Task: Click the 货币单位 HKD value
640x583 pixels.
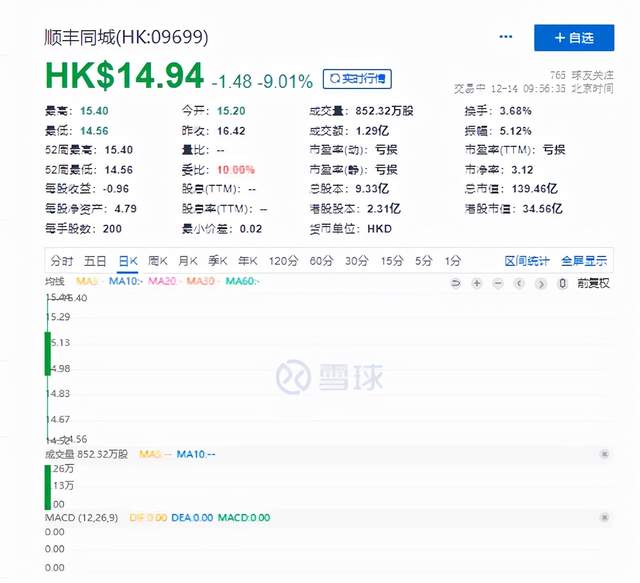Action: [380, 229]
